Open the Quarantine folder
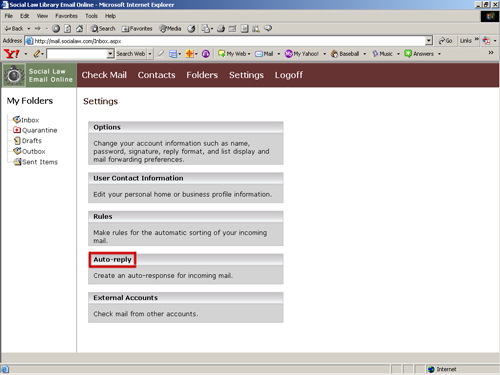 tap(35, 130)
